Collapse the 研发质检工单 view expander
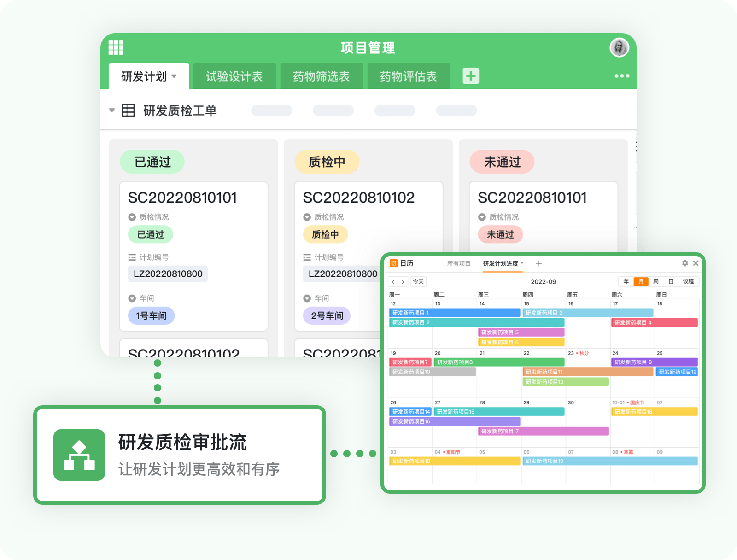 [112, 111]
